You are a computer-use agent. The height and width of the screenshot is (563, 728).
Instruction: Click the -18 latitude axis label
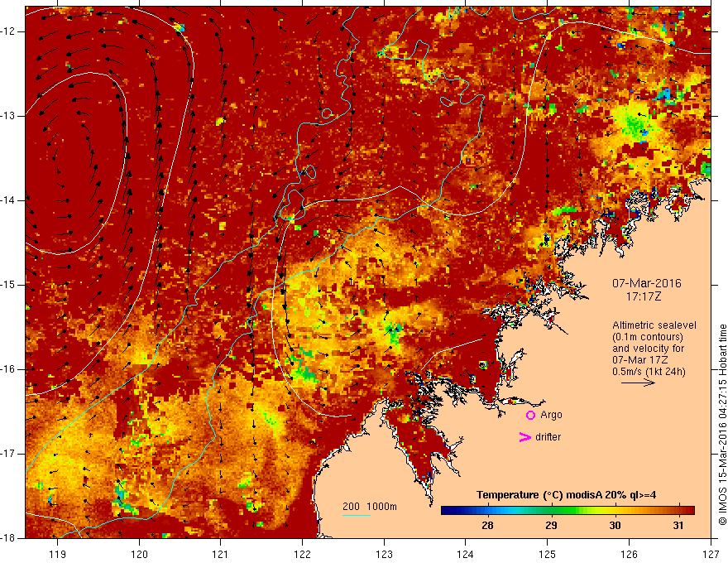[9, 538]
